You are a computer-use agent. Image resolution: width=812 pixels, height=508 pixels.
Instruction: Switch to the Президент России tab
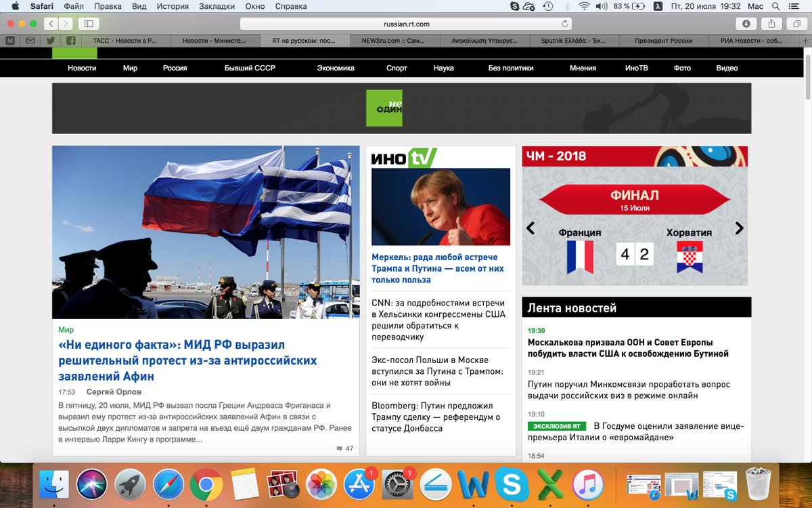point(663,41)
